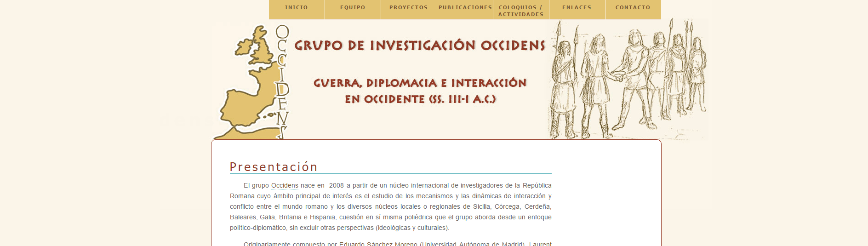Image resolution: width=868 pixels, height=246 pixels.
Task: Open the Inicio menu item
Action: [x=297, y=8]
